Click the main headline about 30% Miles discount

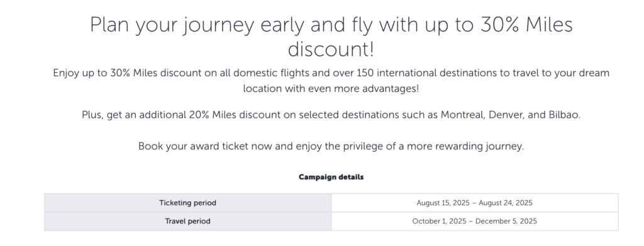[331, 36]
